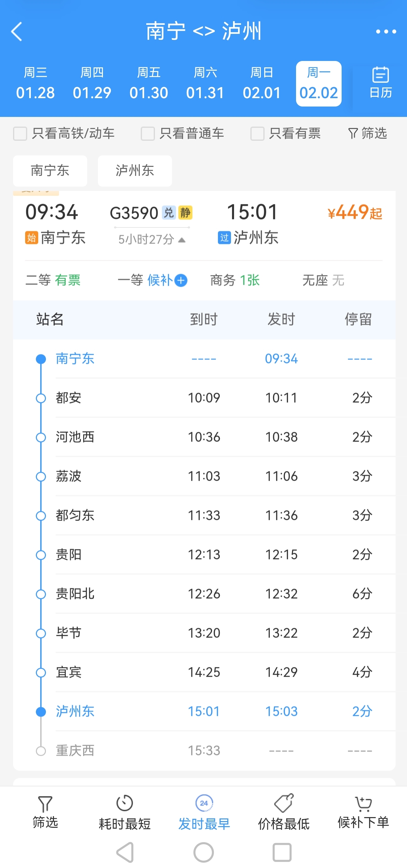Sort by 耗时最短 clock icon
Screen dimensions: 407x868
point(124,803)
